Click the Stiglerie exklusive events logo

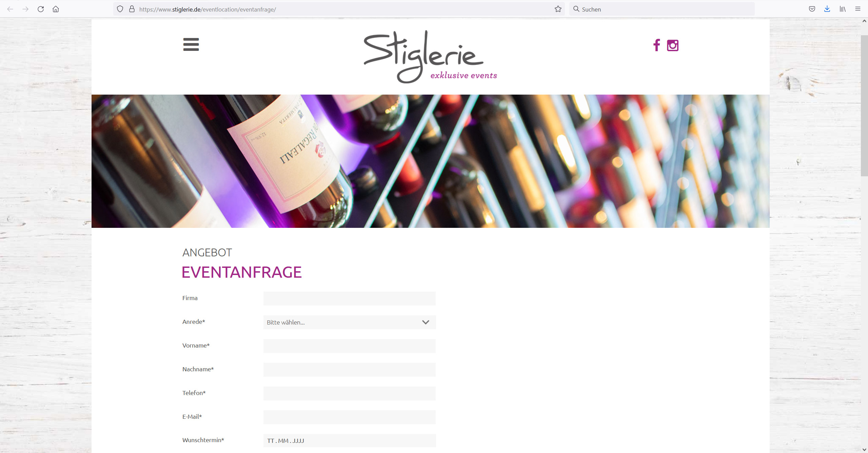[430, 57]
